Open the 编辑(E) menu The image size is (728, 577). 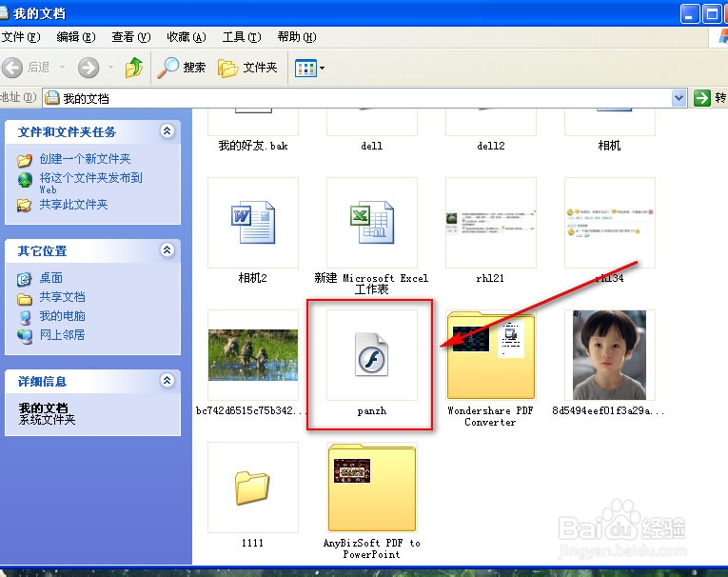point(76,37)
